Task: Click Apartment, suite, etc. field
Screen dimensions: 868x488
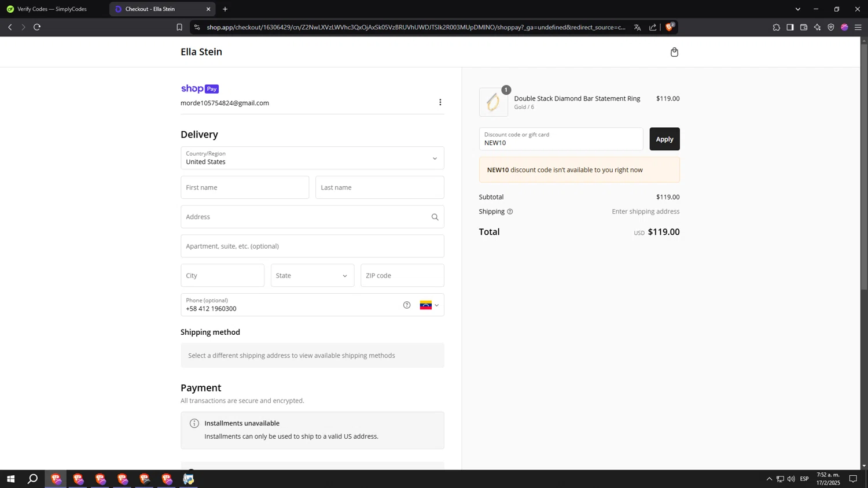Action: [x=312, y=246]
